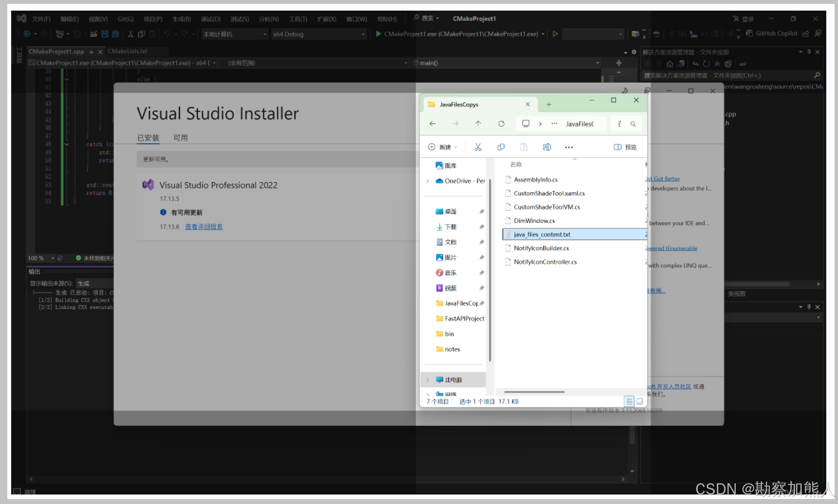Refresh the JavaFilesCopys folder view

[501, 123]
